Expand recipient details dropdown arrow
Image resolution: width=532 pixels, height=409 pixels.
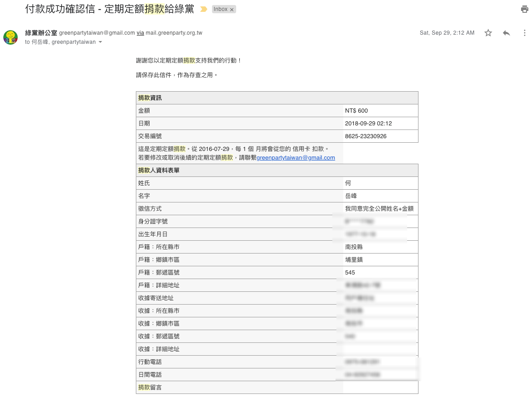pos(100,42)
